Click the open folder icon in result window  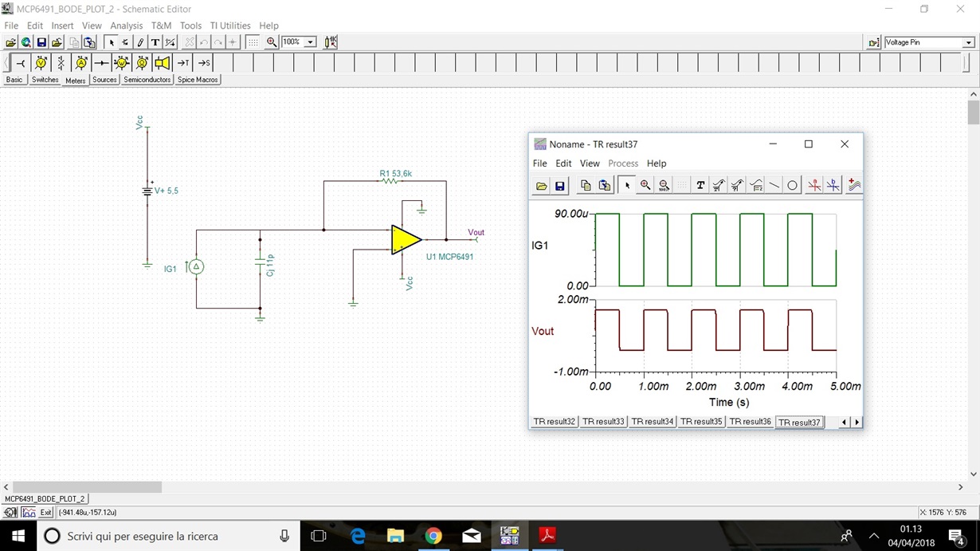541,186
